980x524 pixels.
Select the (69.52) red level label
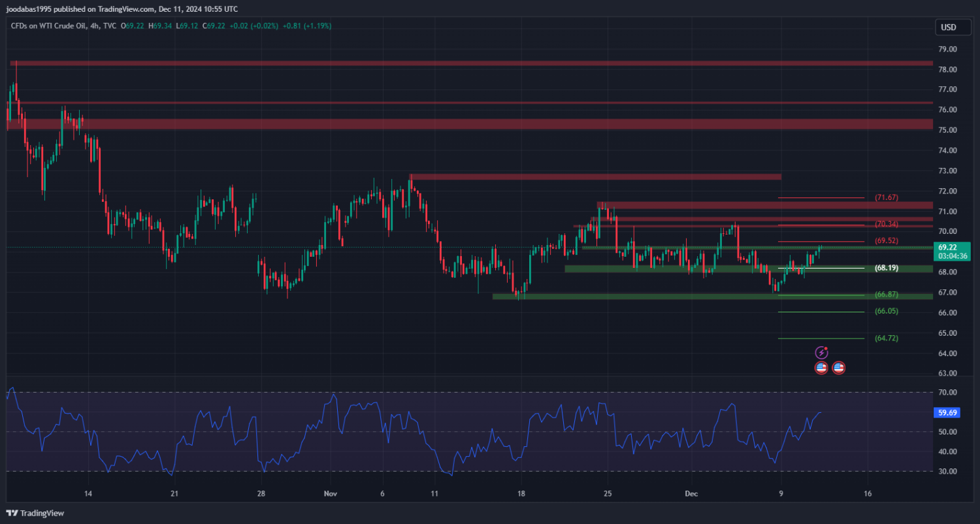(887, 241)
